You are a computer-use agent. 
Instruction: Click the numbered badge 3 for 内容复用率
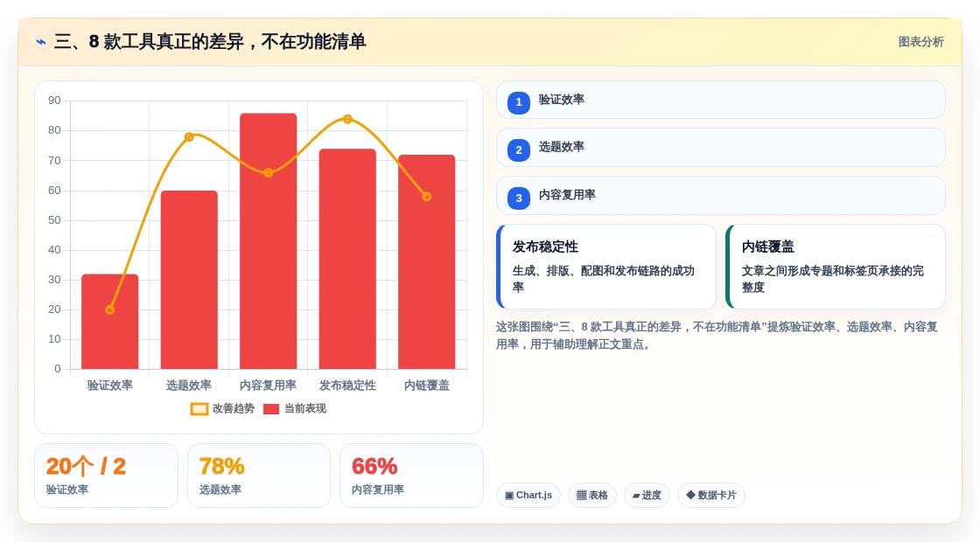(x=519, y=198)
